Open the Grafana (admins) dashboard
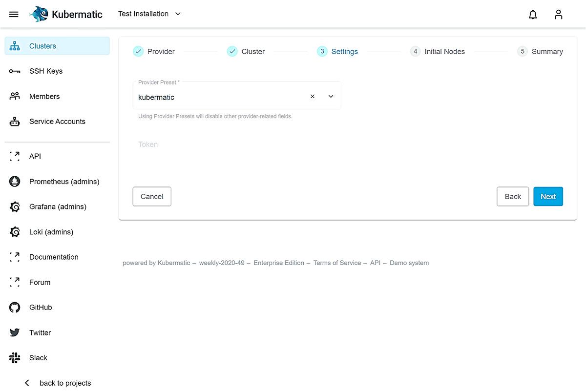 [15, 206]
